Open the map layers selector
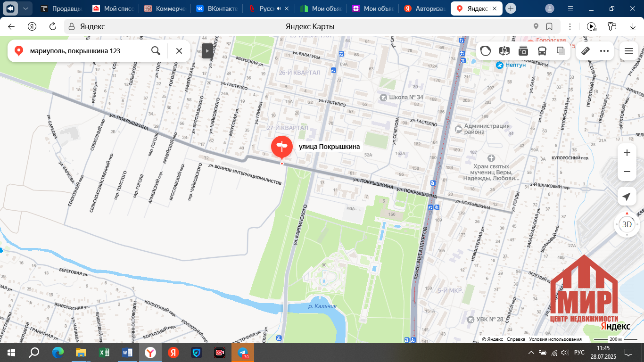This screenshot has height=362, width=644. [561, 51]
